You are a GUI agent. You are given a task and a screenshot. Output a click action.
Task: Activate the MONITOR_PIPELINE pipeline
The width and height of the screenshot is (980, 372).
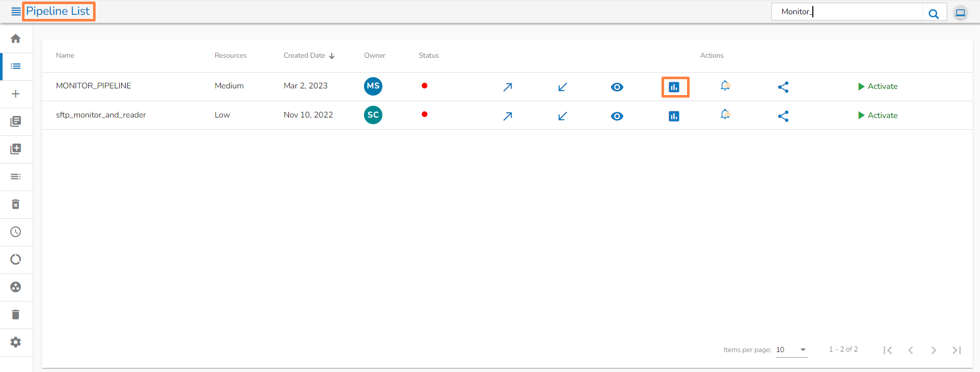click(x=878, y=86)
